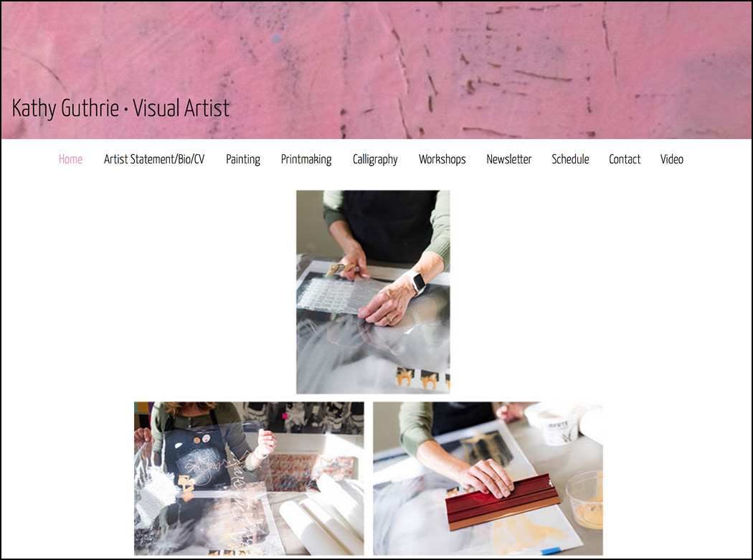
Task: Click the pink textured header banner
Action: [376, 70]
